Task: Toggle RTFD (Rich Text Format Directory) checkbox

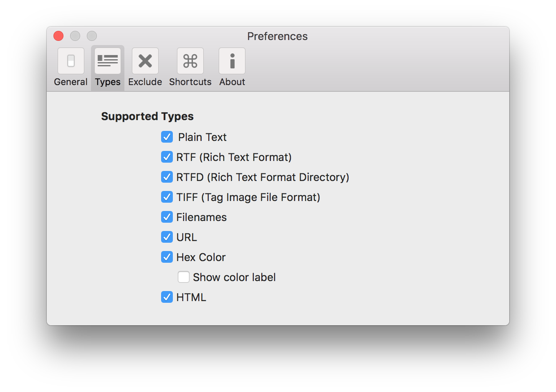Action: [x=167, y=177]
